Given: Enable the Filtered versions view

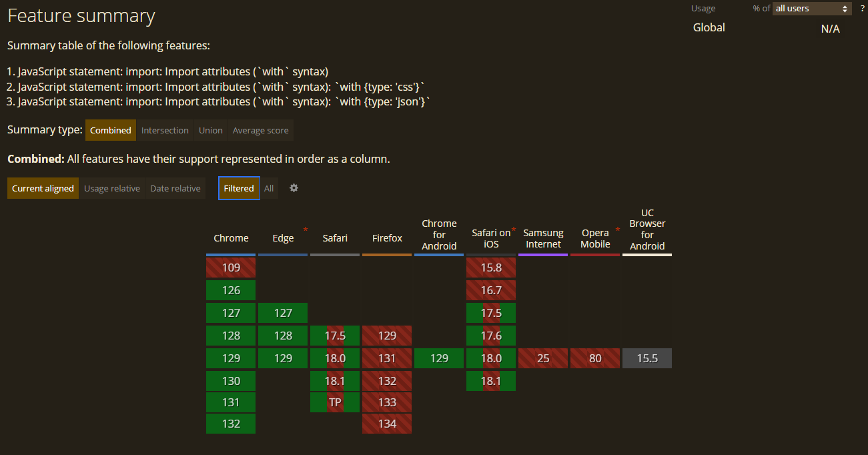Looking at the screenshot, I should (x=238, y=188).
